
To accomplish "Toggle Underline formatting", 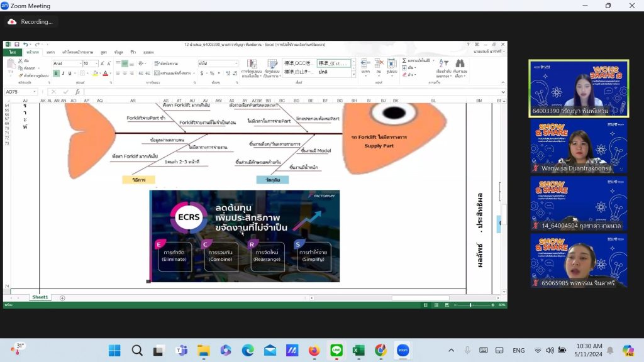I will (x=70, y=73).
